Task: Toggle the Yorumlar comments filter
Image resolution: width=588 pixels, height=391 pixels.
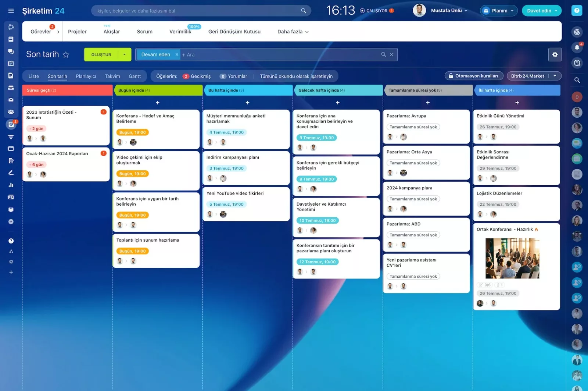Action: (x=233, y=76)
